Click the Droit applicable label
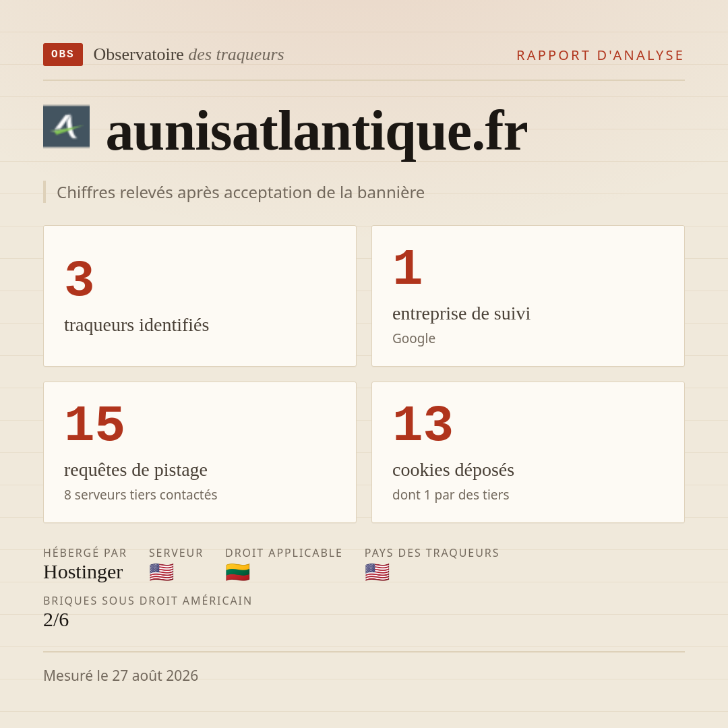This screenshot has height=728, width=728. coord(284,553)
